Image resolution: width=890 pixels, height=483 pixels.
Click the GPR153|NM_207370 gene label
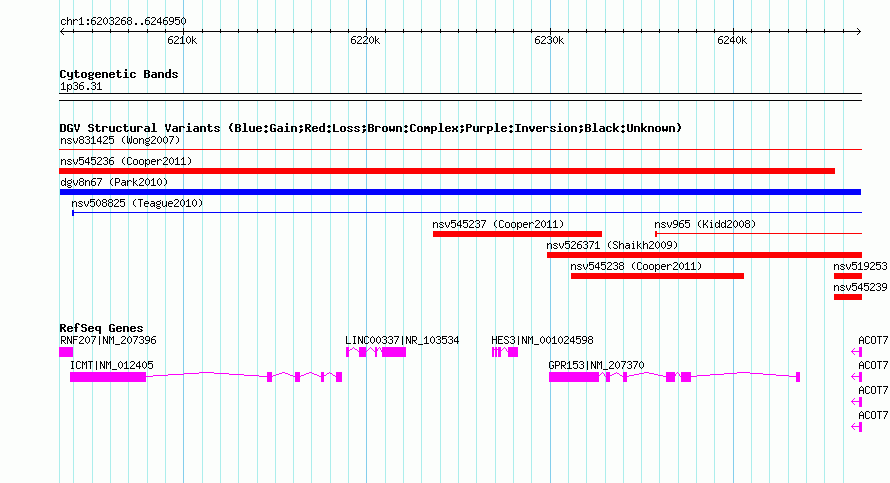(x=596, y=365)
